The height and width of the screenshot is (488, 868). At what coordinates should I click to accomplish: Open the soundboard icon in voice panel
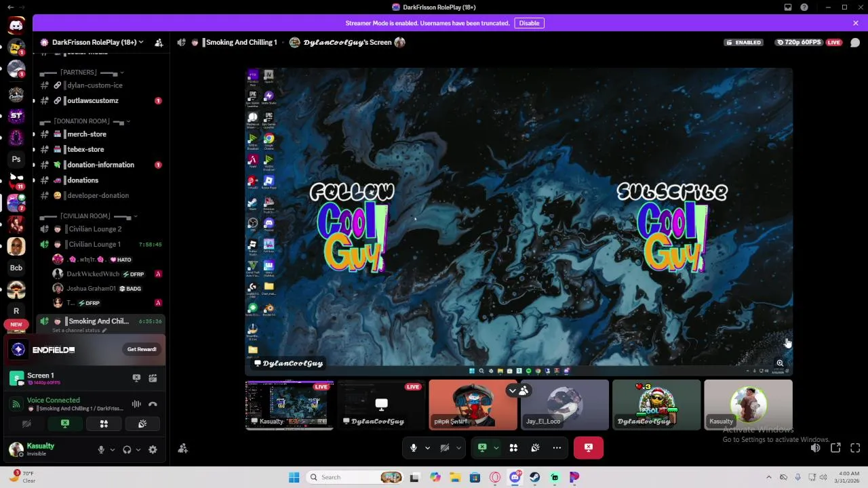142,424
